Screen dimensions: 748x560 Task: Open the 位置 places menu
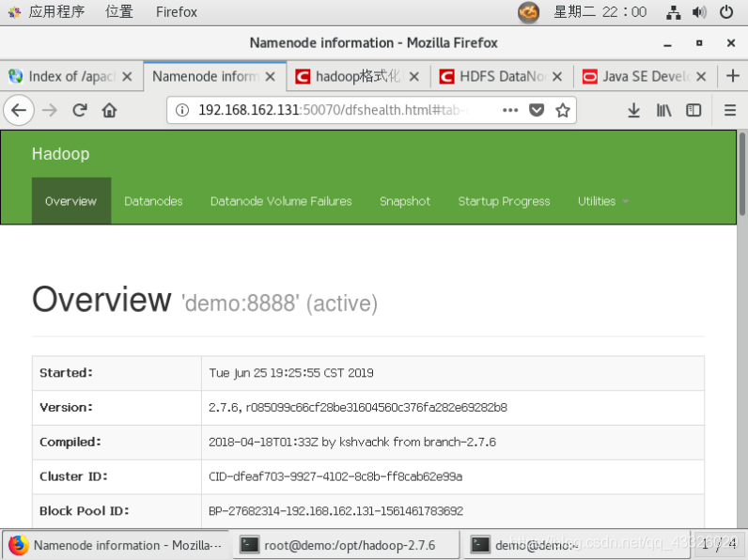(119, 12)
